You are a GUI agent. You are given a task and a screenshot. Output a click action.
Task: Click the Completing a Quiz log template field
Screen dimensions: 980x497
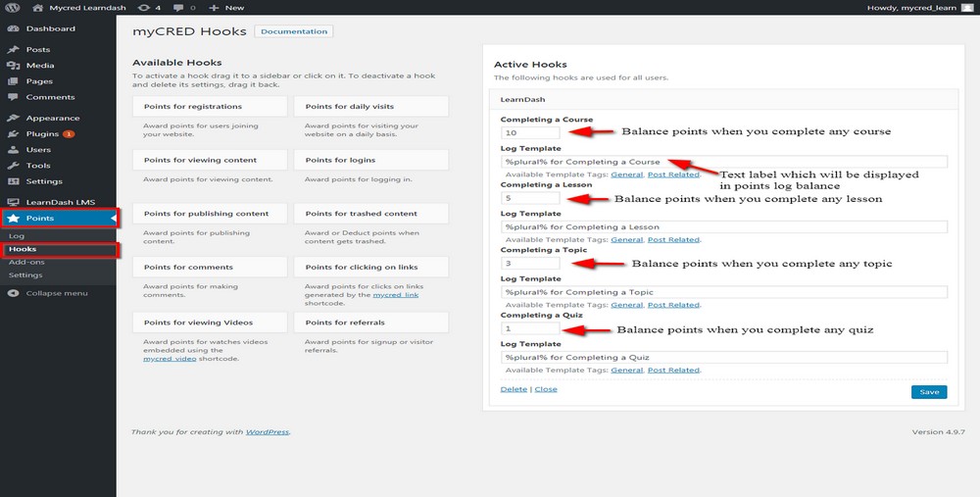(723, 358)
